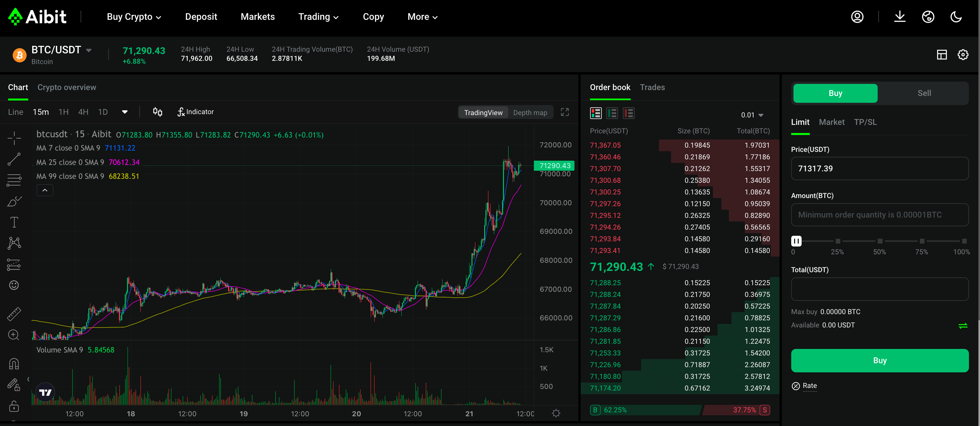The image size is (980, 426).
Task: Show only buy orders in order book
Action: coord(612,113)
